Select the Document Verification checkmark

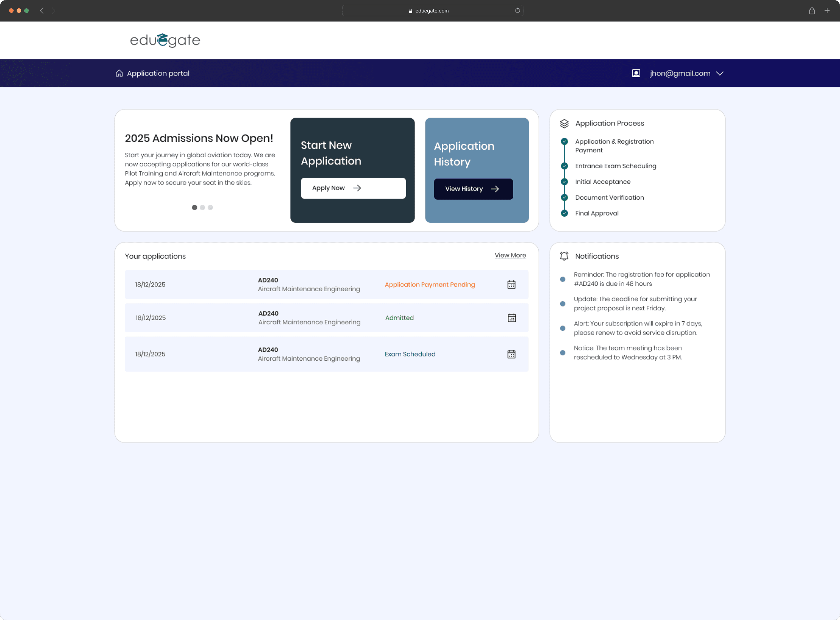click(x=564, y=197)
